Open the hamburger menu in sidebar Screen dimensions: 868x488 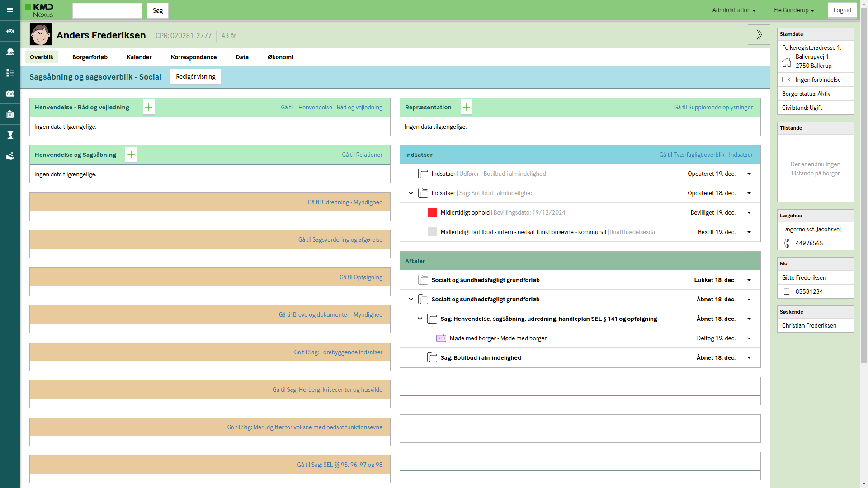point(10,10)
